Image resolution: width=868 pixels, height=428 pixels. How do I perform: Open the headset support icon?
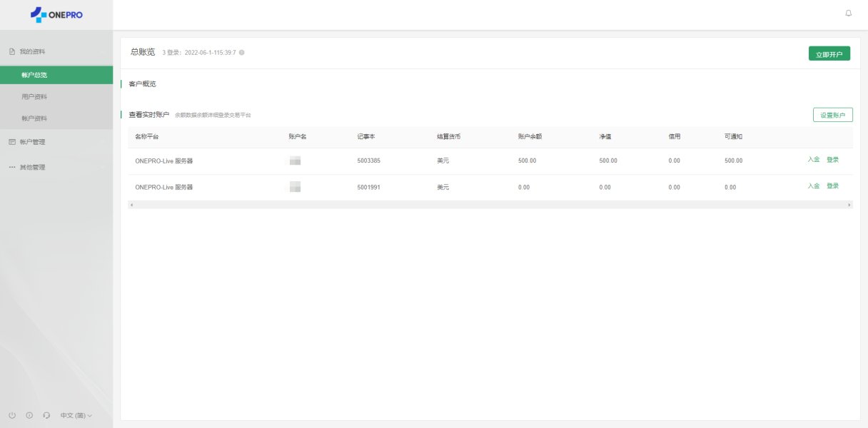click(46, 415)
